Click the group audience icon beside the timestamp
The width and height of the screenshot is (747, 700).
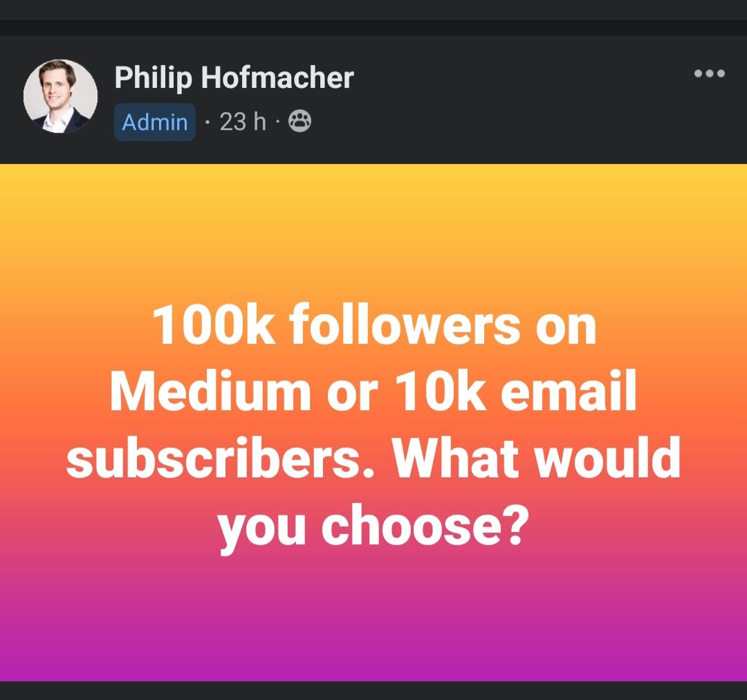(x=299, y=122)
